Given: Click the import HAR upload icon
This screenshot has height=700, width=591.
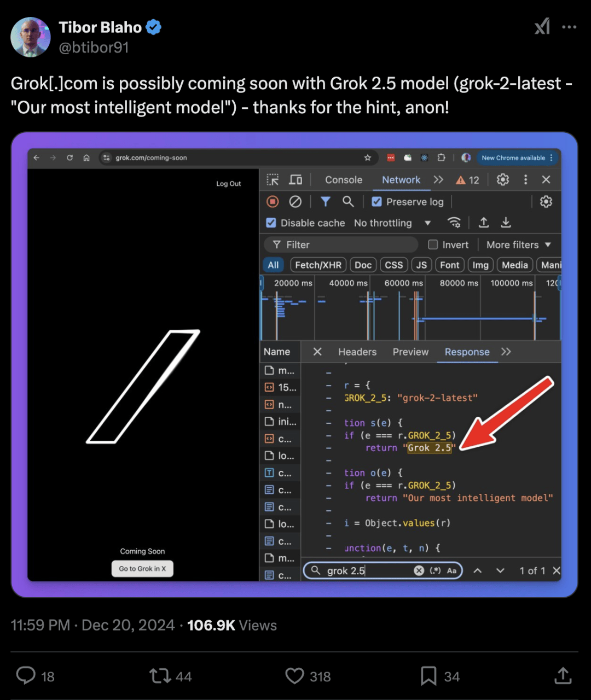Looking at the screenshot, I should (x=484, y=223).
